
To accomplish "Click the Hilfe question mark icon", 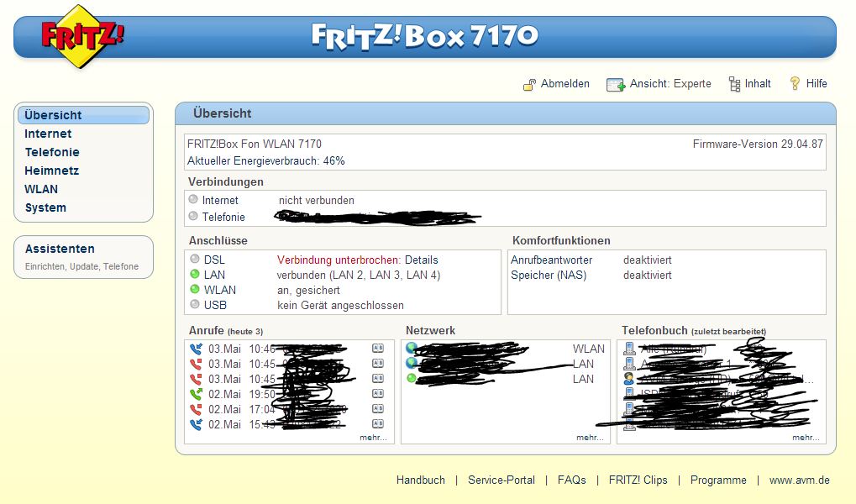I will (x=795, y=83).
